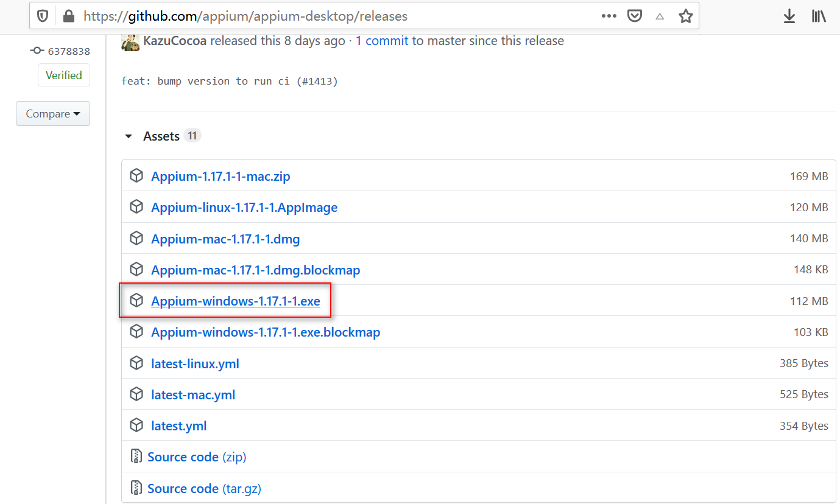The width and height of the screenshot is (840, 504).
Task: Collapse the Assets section
Action: click(128, 136)
